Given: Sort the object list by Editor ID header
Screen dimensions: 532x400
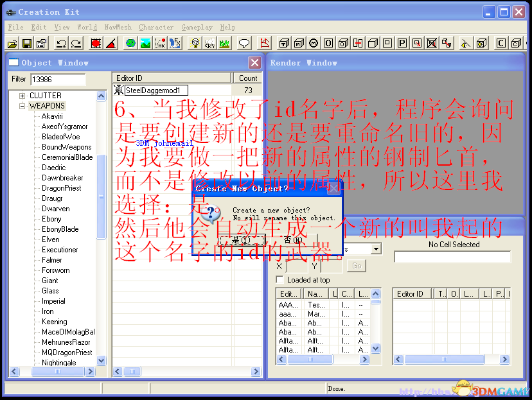Looking at the screenshot, I should pos(172,78).
